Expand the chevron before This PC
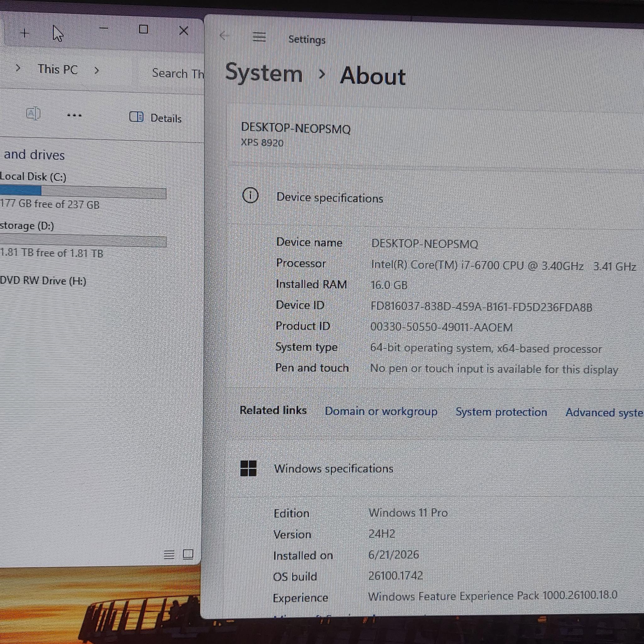 click(18, 68)
